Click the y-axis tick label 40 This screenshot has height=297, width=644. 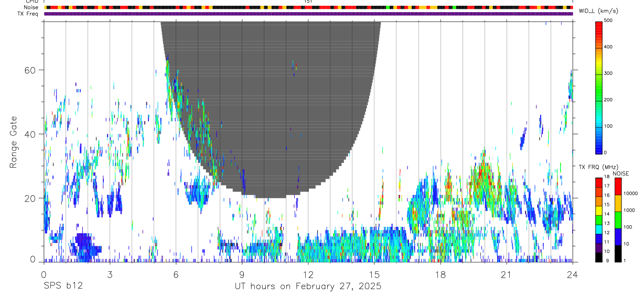point(31,134)
